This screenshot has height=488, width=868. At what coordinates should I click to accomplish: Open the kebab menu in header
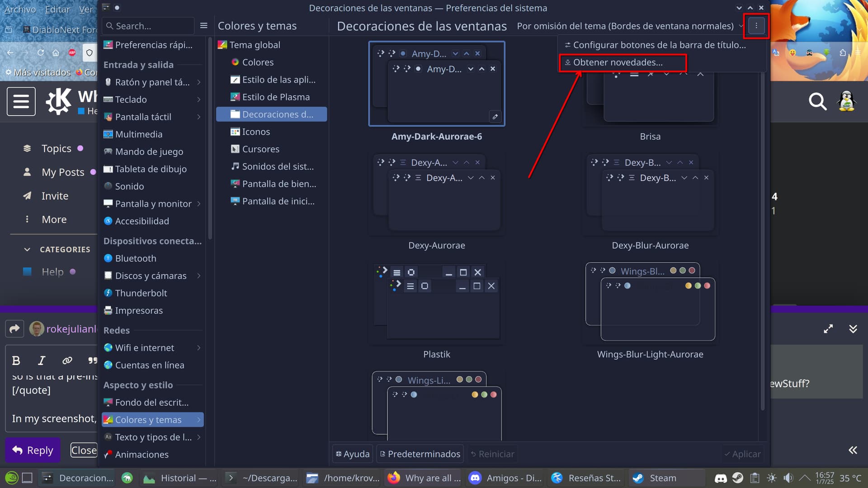[756, 26]
